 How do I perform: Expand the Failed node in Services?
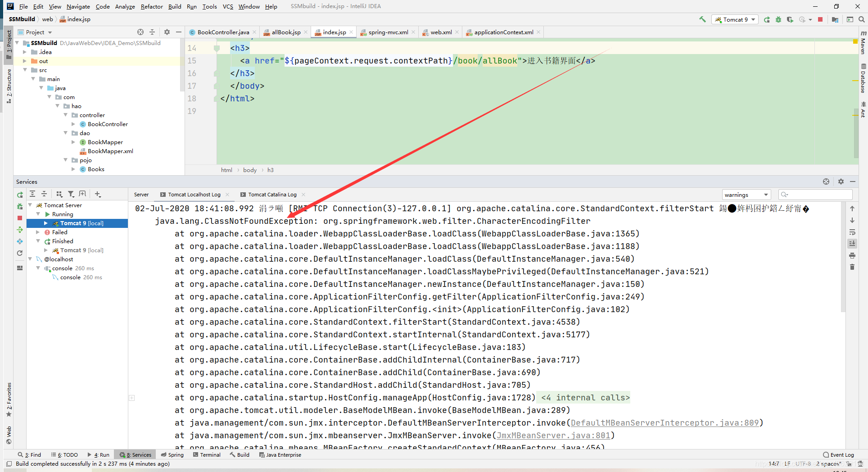tap(38, 232)
